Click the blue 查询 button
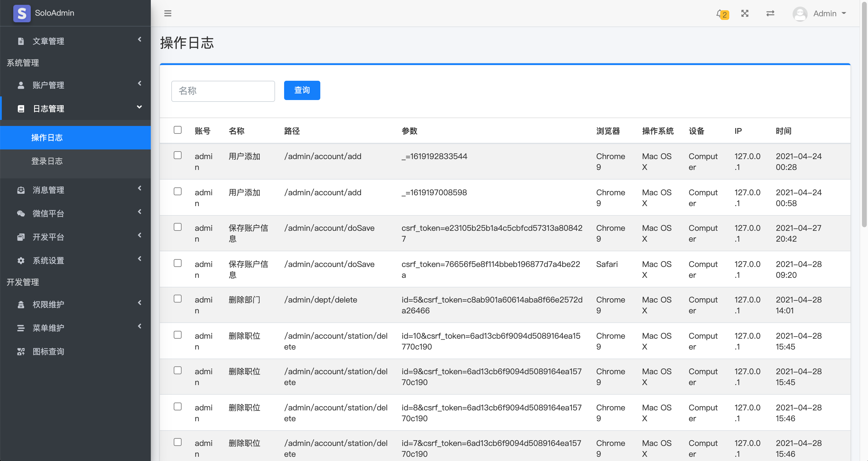The image size is (868, 461). [x=302, y=90]
